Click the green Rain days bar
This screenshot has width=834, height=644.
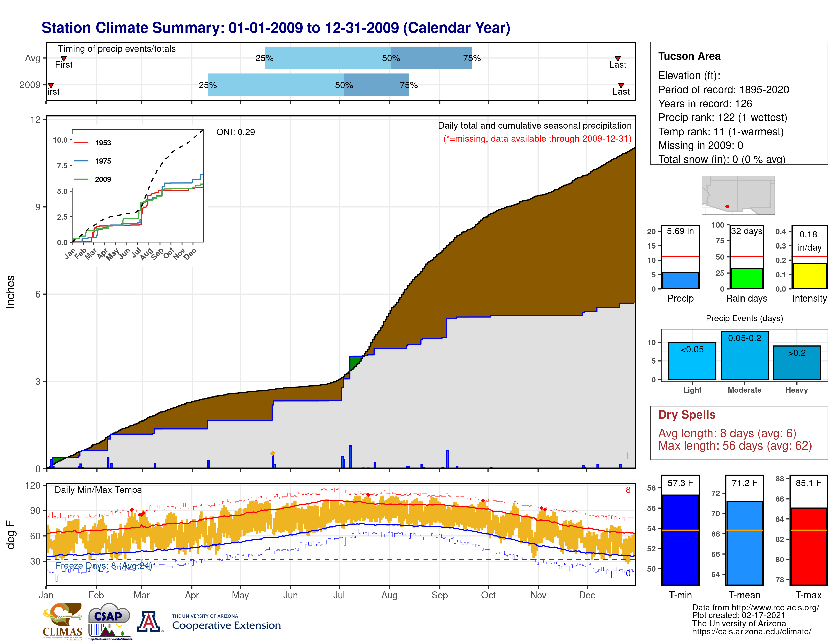[747, 279]
